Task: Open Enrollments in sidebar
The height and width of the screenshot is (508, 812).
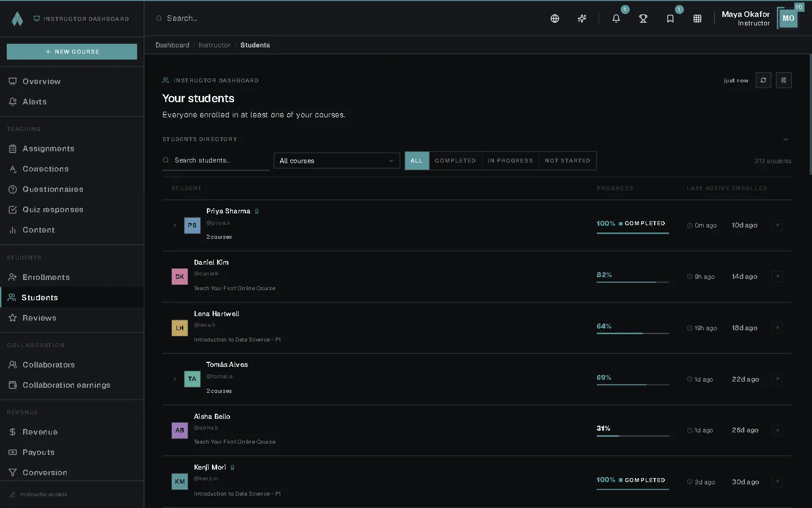Action: tap(72, 277)
